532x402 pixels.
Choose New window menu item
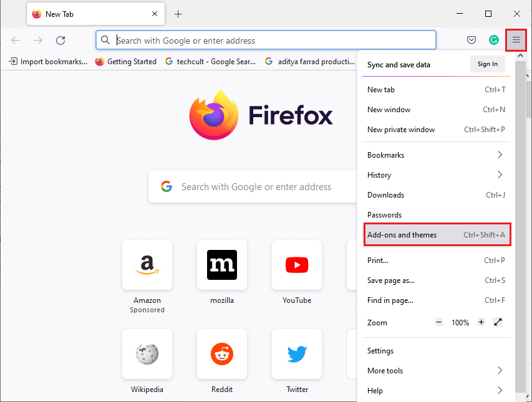tap(437, 110)
